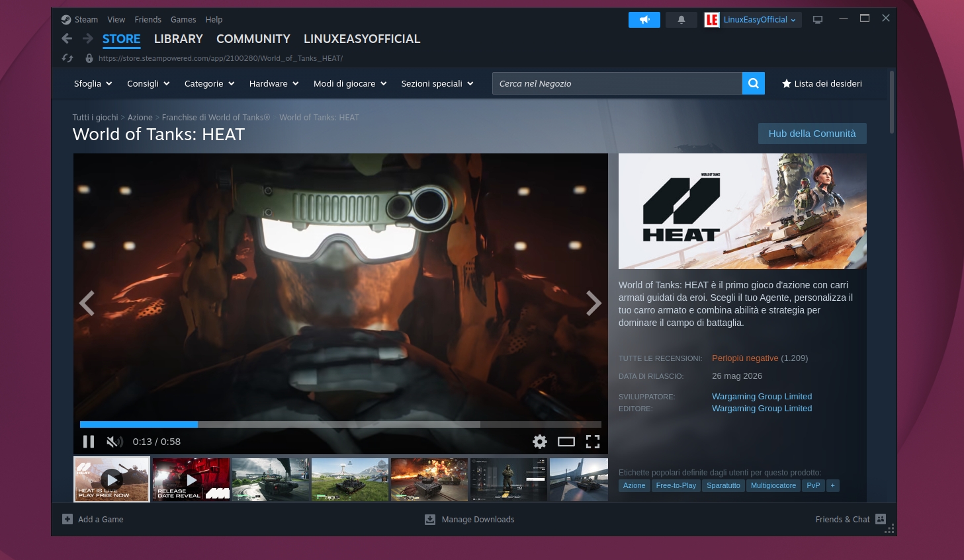Click the HEAT game capsule image
This screenshot has height=560, width=964.
(x=742, y=211)
